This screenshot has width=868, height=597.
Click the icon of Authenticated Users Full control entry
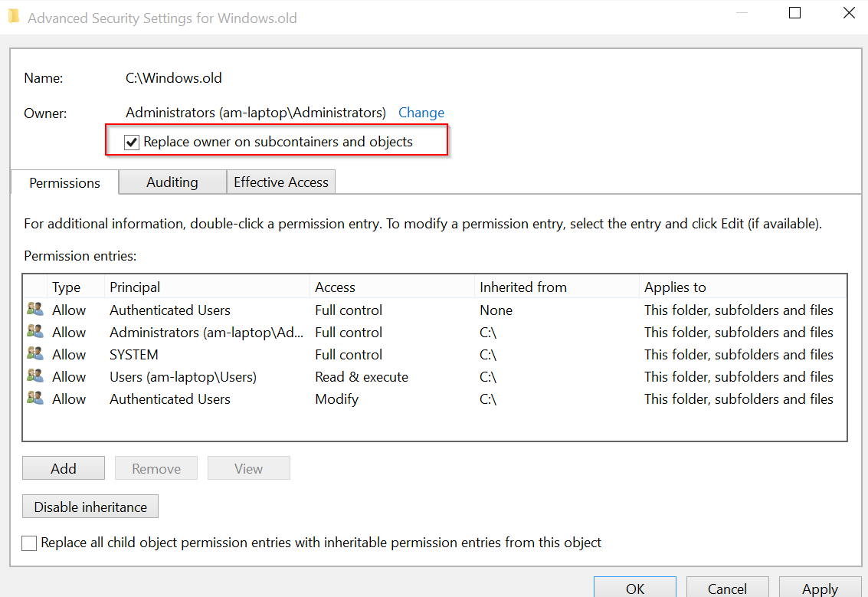pos(35,310)
